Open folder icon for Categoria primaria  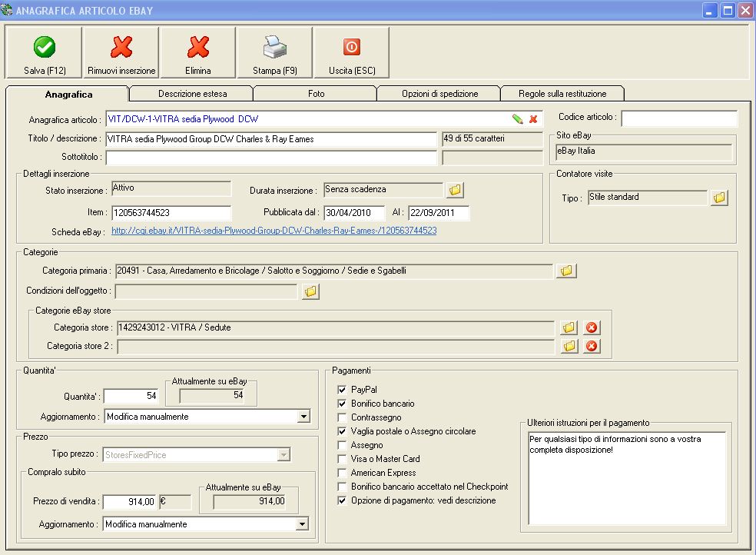pos(566,271)
